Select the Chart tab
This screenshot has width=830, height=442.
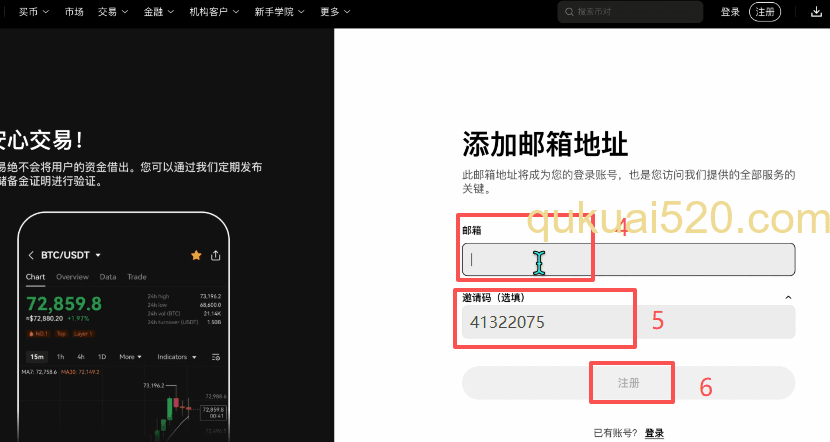tap(35, 277)
